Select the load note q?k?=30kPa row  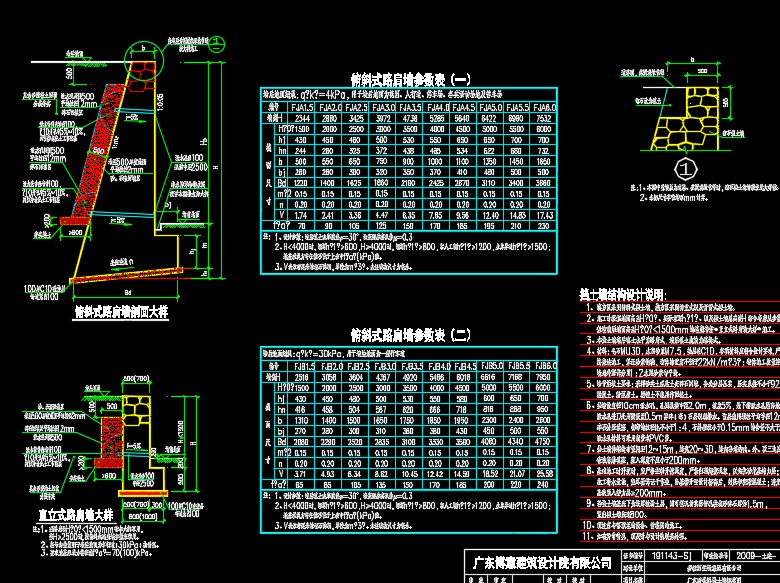click(409, 354)
